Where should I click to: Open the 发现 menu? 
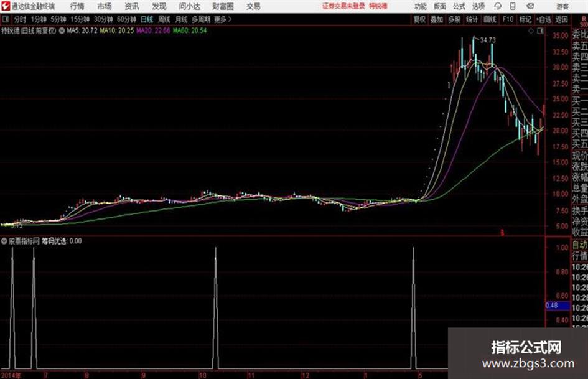click(159, 6)
